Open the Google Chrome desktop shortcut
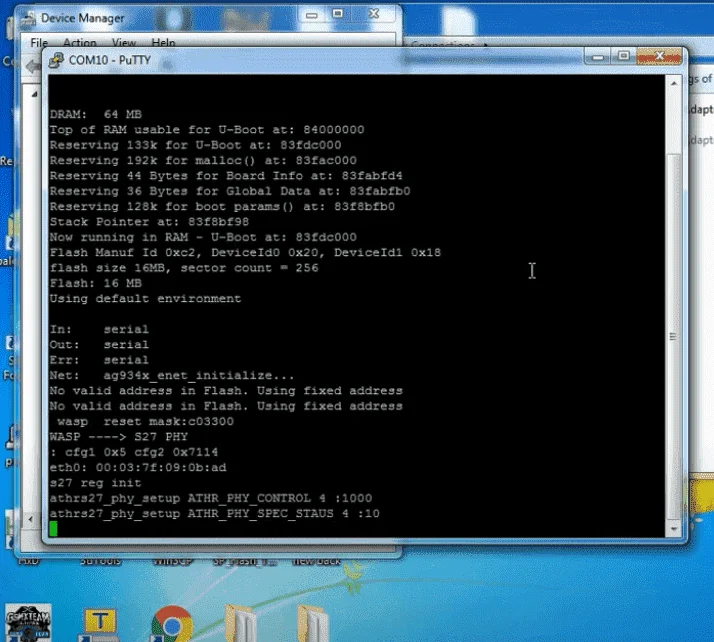 [172, 625]
